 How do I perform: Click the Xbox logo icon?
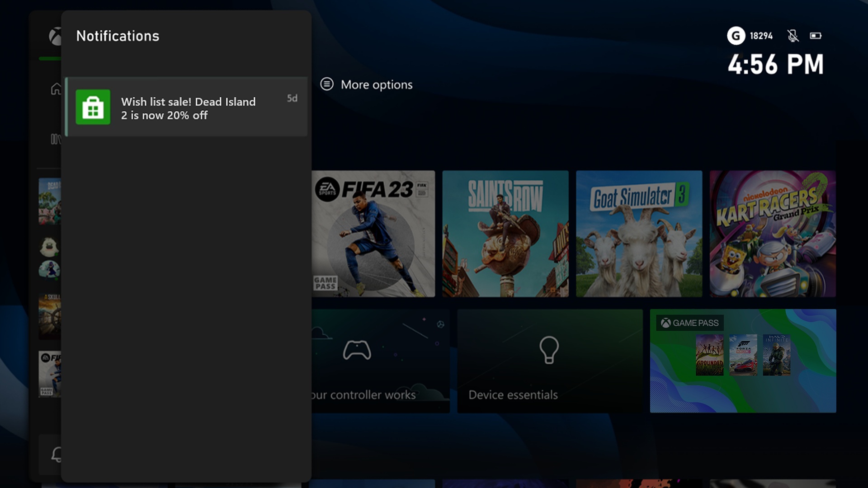click(x=55, y=37)
